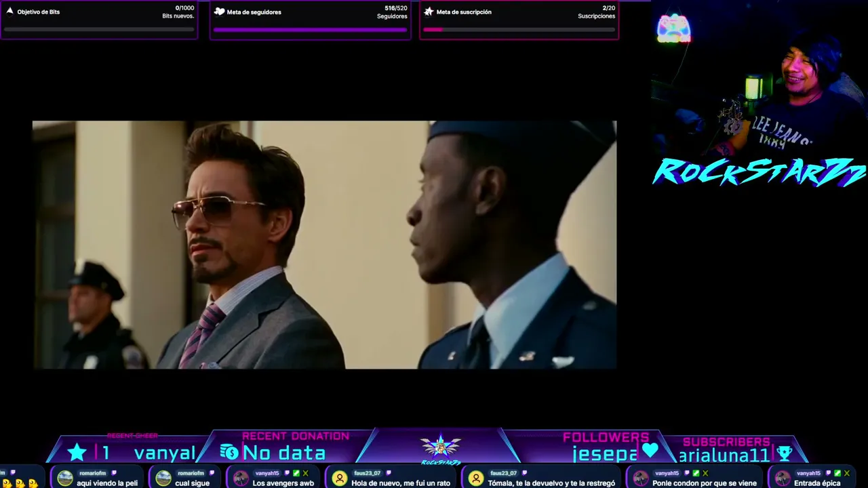Click Twitch badge in "cual sigue" message
Viewport: 868px width, 488px height.
pyautogui.click(x=212, y=473)
